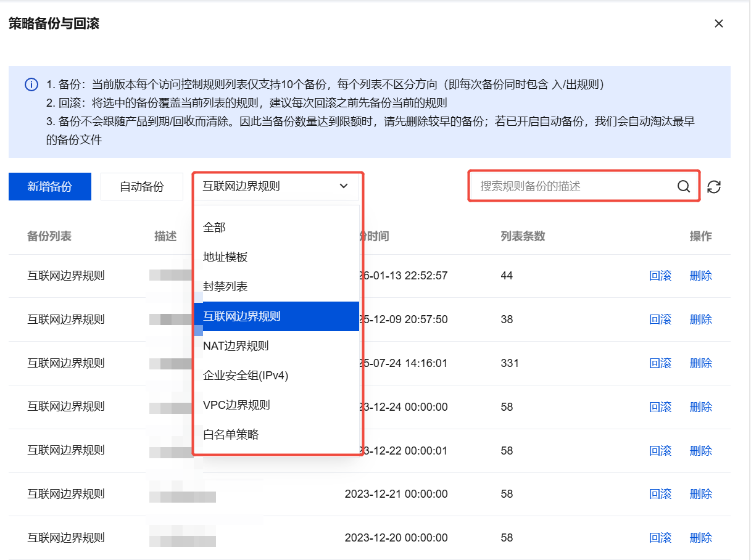751x560 pixels.
Task: Choose NAT边界规则 option
Action: point(276,346)
